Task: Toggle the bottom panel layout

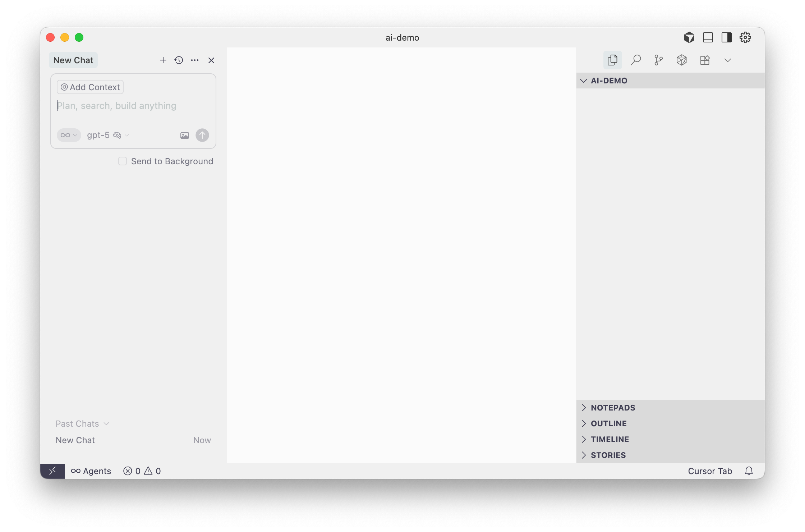Action: [x=708, y=37]
